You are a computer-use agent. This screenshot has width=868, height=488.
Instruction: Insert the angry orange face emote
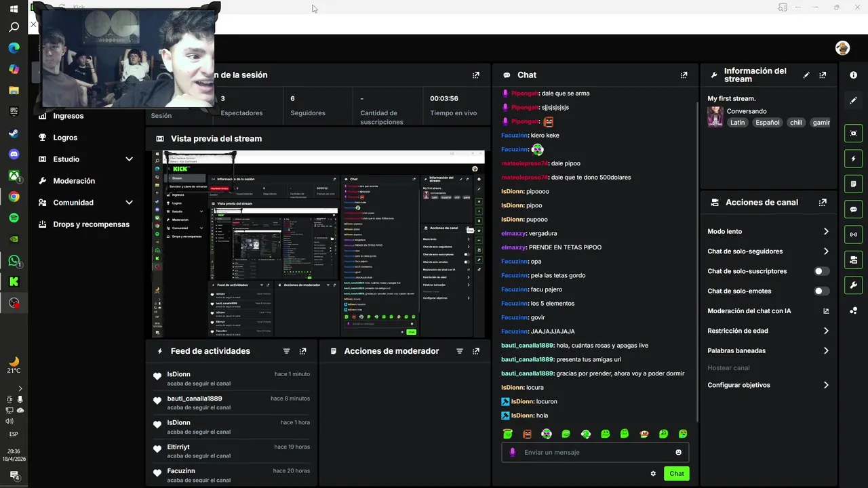(x=527, y=434)
